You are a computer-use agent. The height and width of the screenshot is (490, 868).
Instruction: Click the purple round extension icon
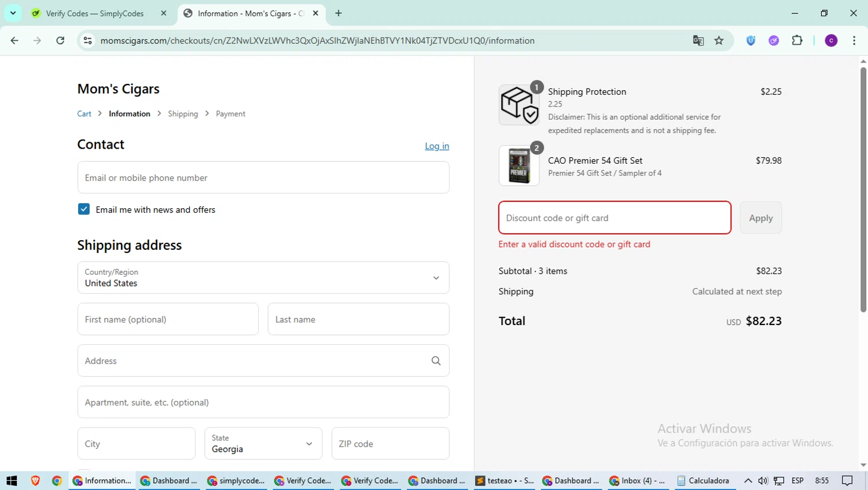click(x=774, y=40)
